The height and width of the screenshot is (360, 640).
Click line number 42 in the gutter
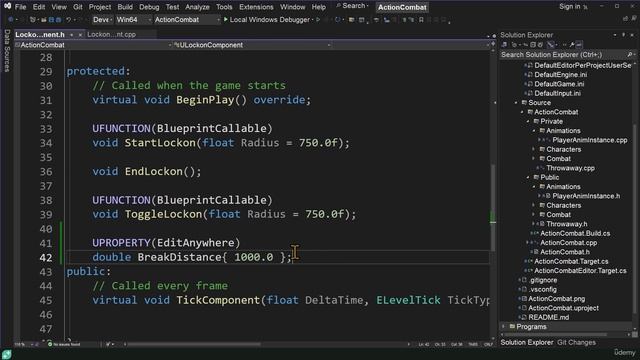pos(46,258)
